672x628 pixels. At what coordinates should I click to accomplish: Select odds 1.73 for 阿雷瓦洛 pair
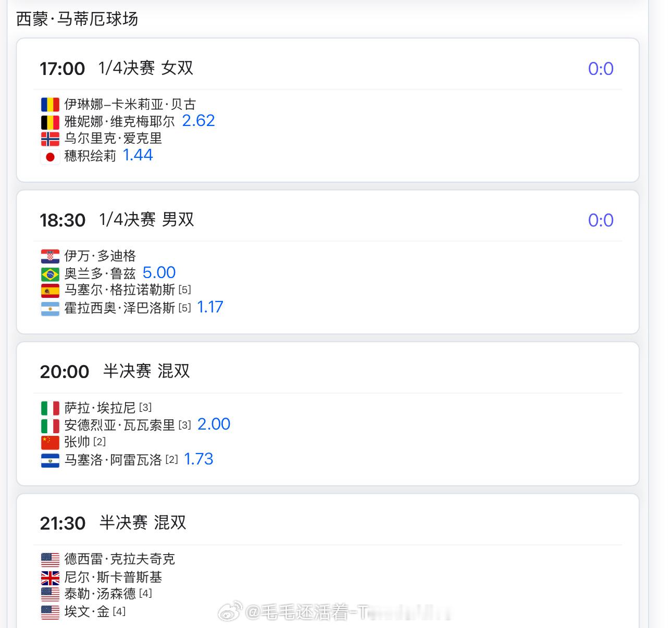pos(198,459)
